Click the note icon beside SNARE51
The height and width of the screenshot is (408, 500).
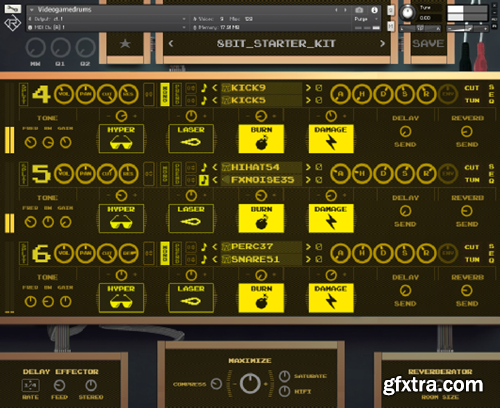point(204,259)
